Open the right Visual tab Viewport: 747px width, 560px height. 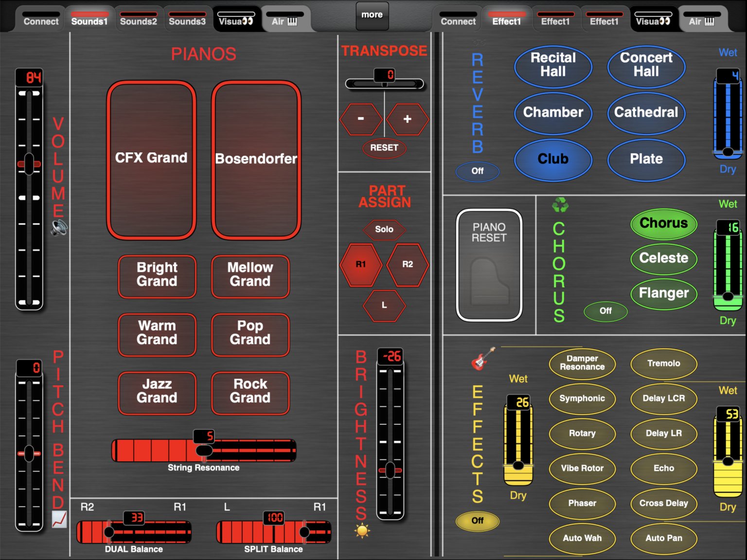click(x=653, y=18)
